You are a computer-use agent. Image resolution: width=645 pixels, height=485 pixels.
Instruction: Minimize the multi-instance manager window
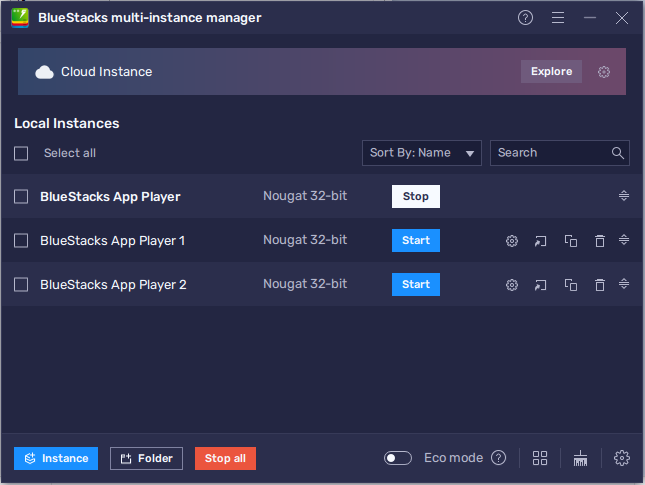point(590,18)
